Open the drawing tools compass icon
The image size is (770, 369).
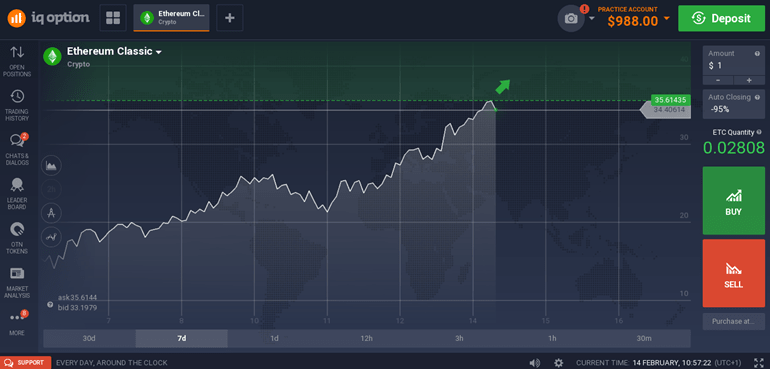pos(52,213)
